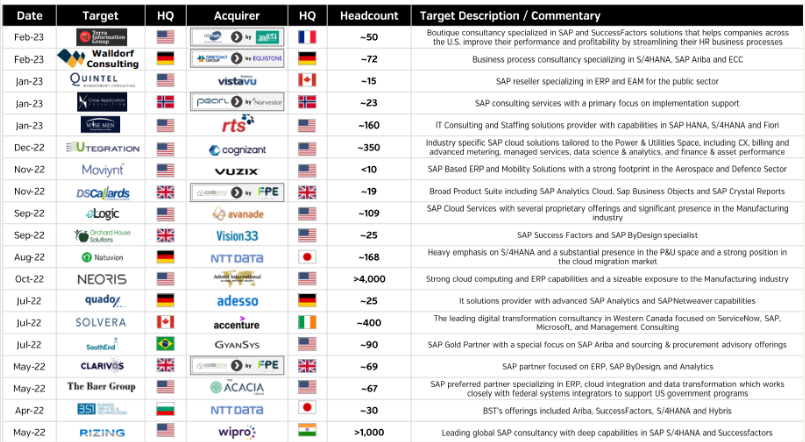
Task: Click the Target column header
Action: pos(101,15)
